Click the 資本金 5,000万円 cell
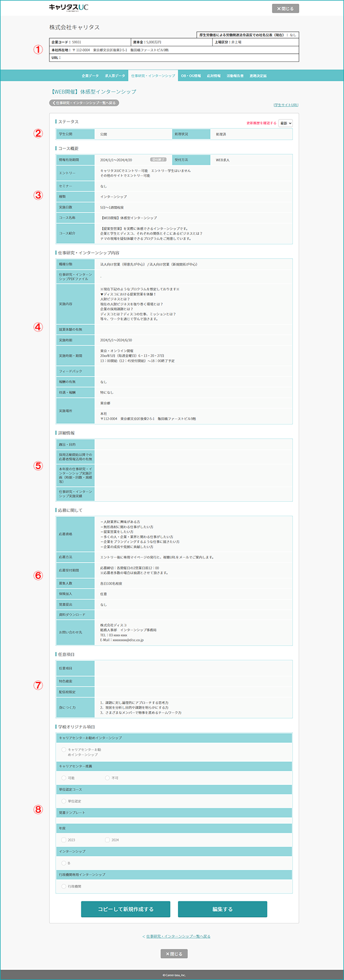Screen dimensions: 344x980 (x=172, y=42)
